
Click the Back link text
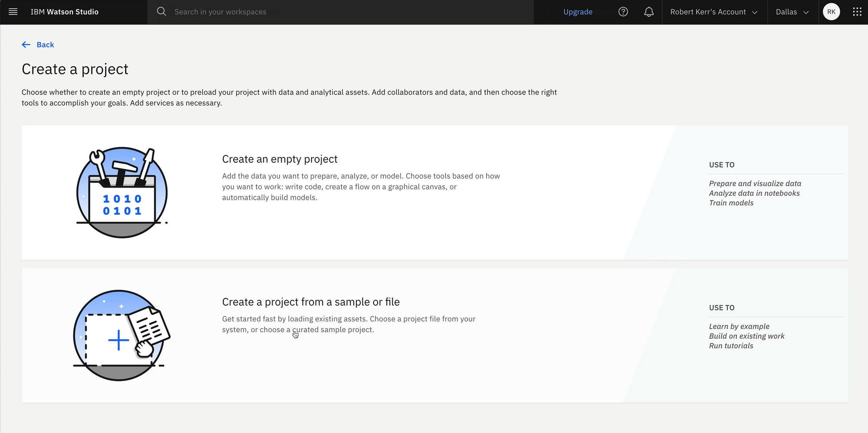pyautogui.click(x=45, y=45)
